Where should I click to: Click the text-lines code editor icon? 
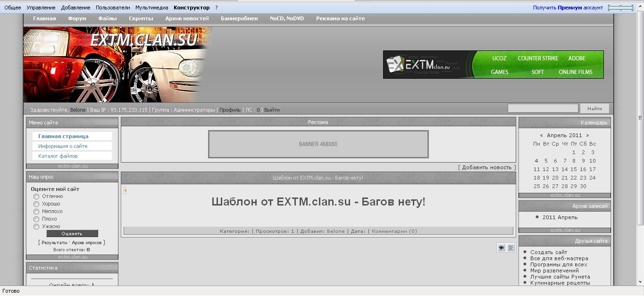[x=511, y=247]
